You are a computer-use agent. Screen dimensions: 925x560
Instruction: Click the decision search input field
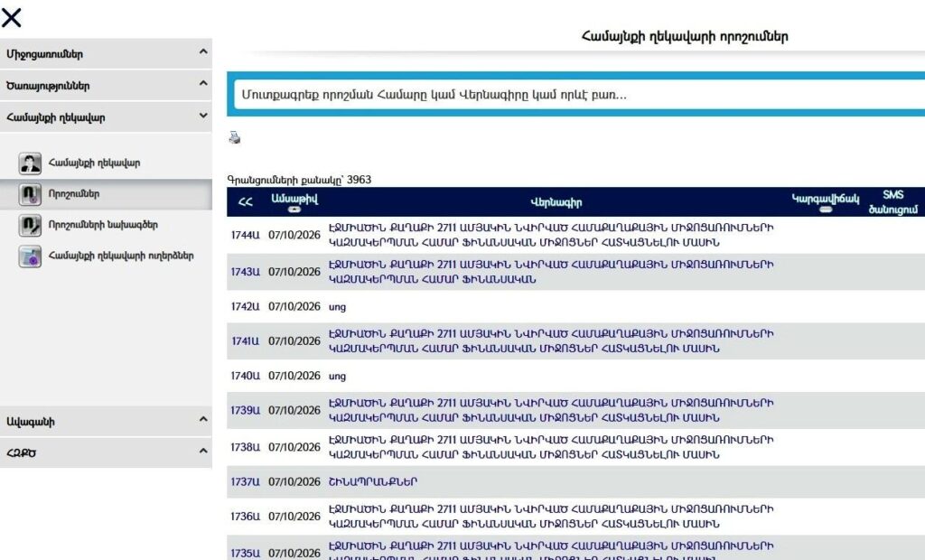(579, 95)
